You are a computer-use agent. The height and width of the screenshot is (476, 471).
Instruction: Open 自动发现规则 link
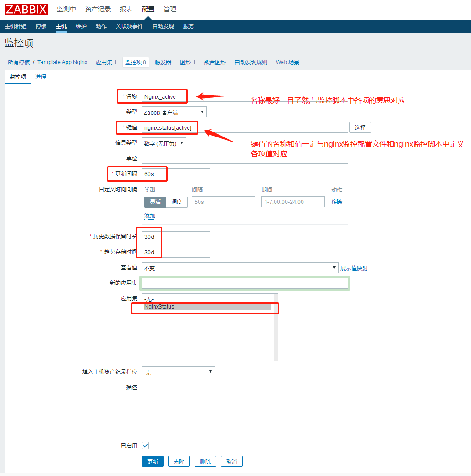[251, 62]
